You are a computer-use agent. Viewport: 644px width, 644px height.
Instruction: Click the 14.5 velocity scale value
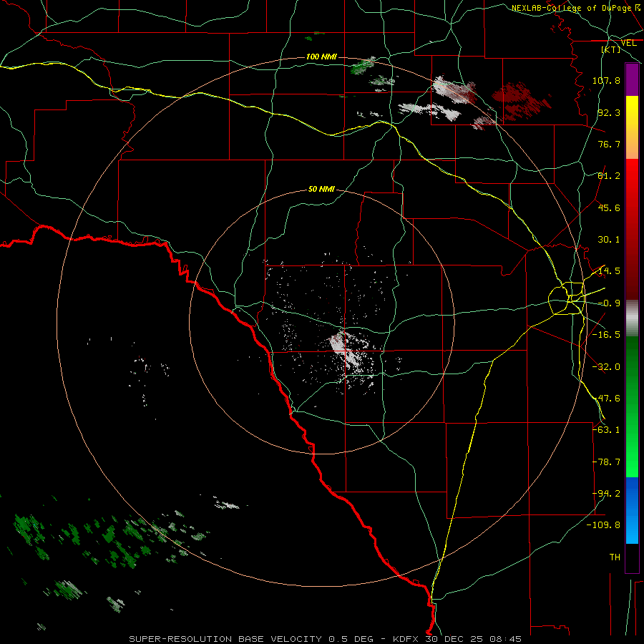(609, 271)
